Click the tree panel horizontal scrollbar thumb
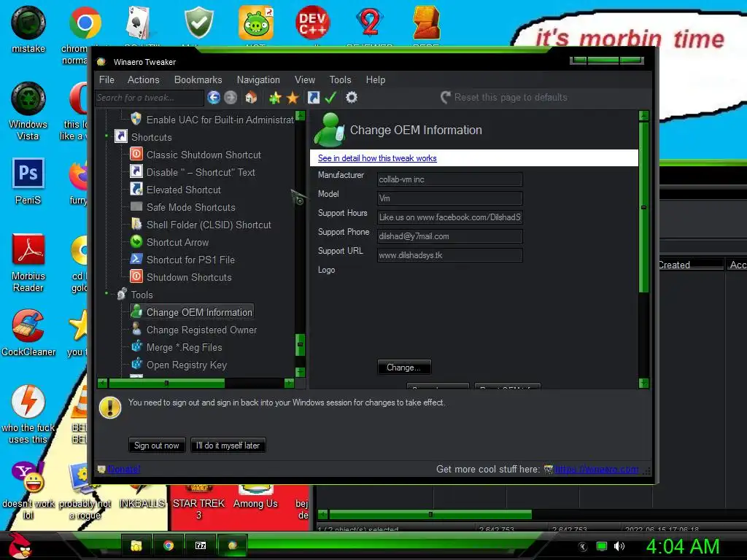The image size is (747, 560). (167, 383)
